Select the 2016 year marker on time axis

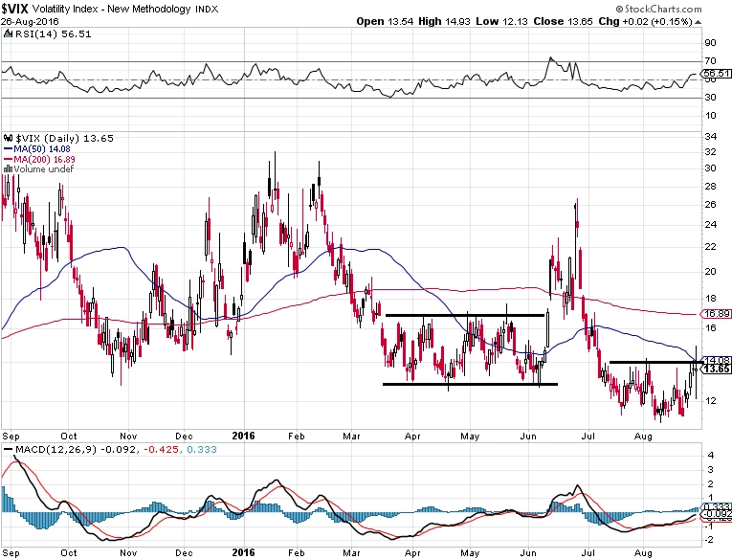[x=244, y=436]
